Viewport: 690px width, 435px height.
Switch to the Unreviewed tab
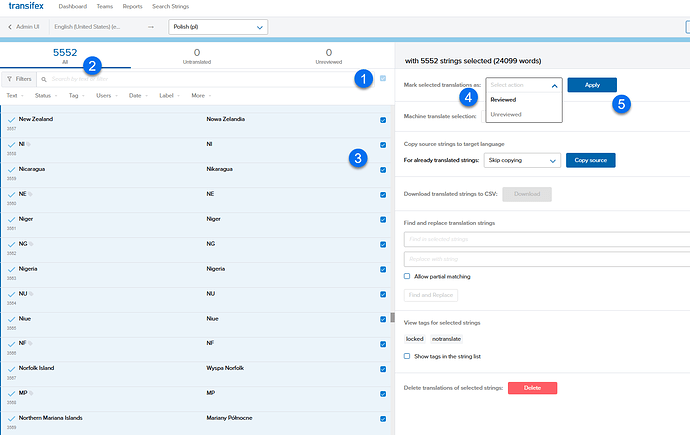329,56
